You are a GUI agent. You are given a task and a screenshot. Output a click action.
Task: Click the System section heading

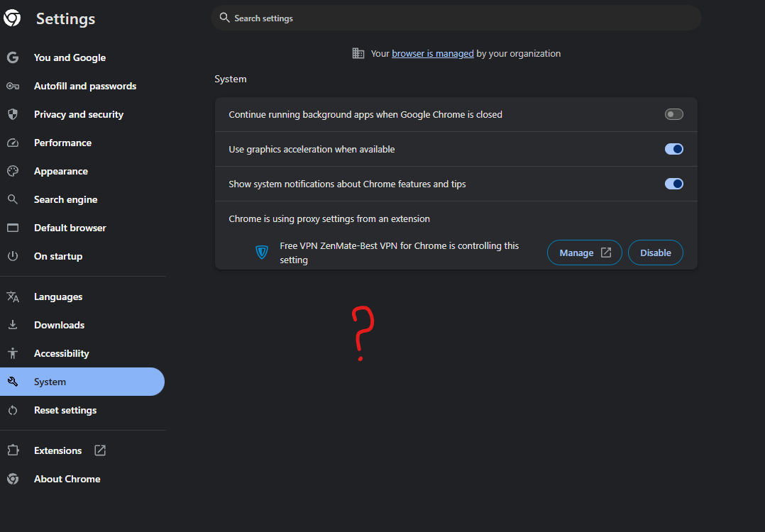(230, 79)
